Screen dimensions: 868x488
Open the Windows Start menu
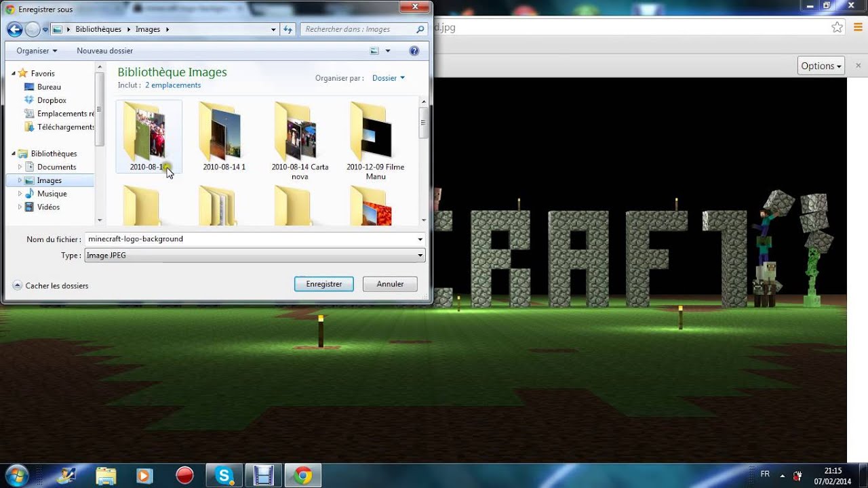16,475
